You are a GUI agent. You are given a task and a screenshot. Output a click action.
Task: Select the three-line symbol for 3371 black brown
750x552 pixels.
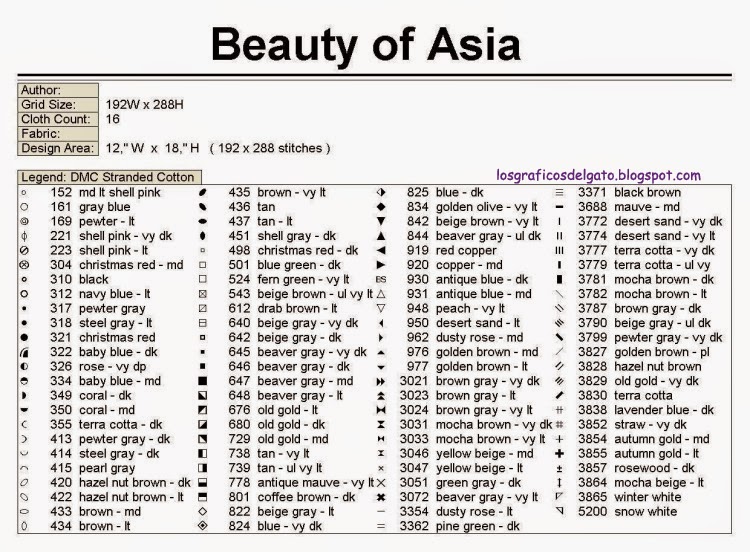coord(559,192)
